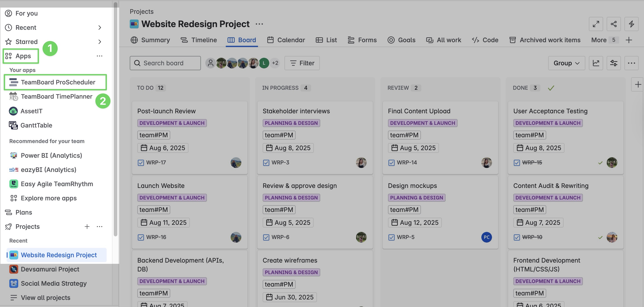The image size is (644, 307).
Task: Select the AssetIT app
Action: (32, 111)
